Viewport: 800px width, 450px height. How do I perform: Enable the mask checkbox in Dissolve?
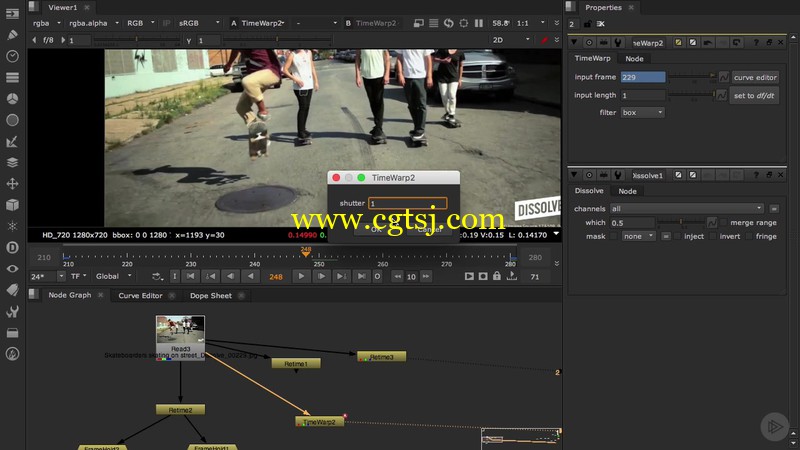(614, 236)
